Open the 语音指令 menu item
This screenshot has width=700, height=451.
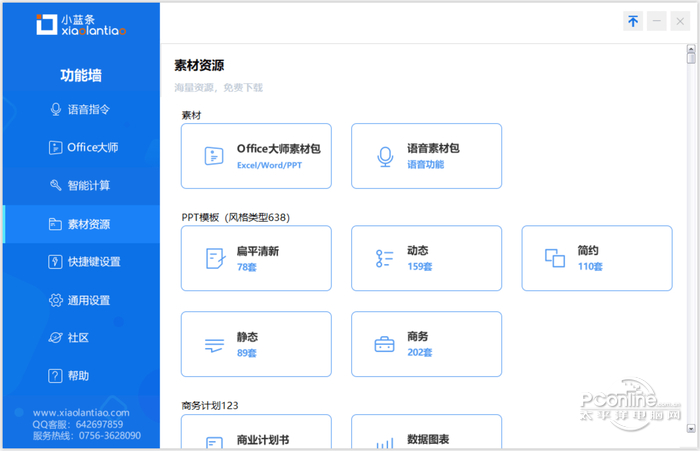(x=81, y=109)
